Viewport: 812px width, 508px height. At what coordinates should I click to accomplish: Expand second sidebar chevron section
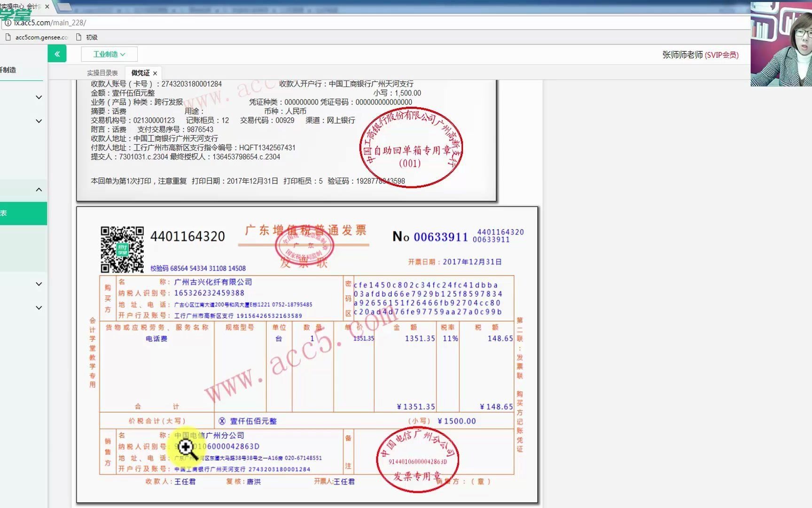coord(39,121)
